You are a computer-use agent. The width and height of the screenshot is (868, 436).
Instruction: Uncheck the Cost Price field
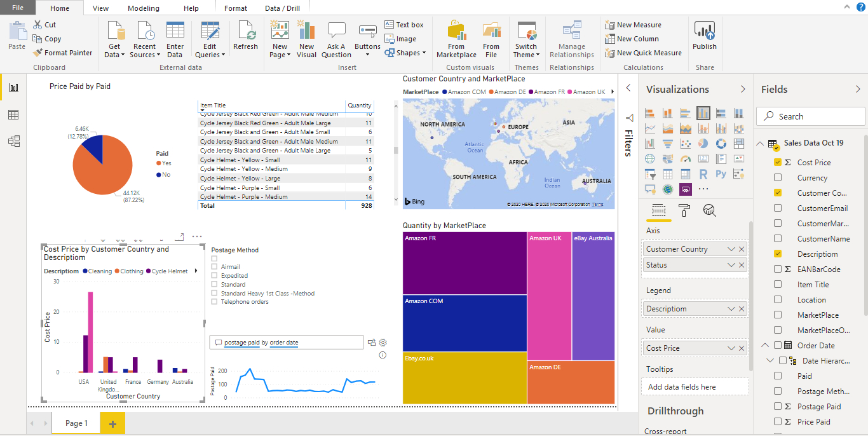point(778,163)
